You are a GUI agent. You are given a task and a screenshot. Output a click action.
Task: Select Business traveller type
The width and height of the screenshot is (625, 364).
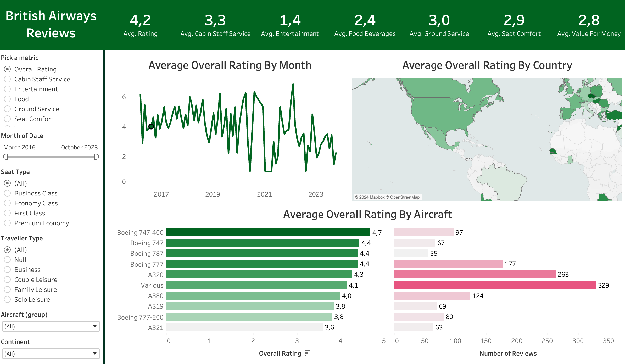coord(7,270)
